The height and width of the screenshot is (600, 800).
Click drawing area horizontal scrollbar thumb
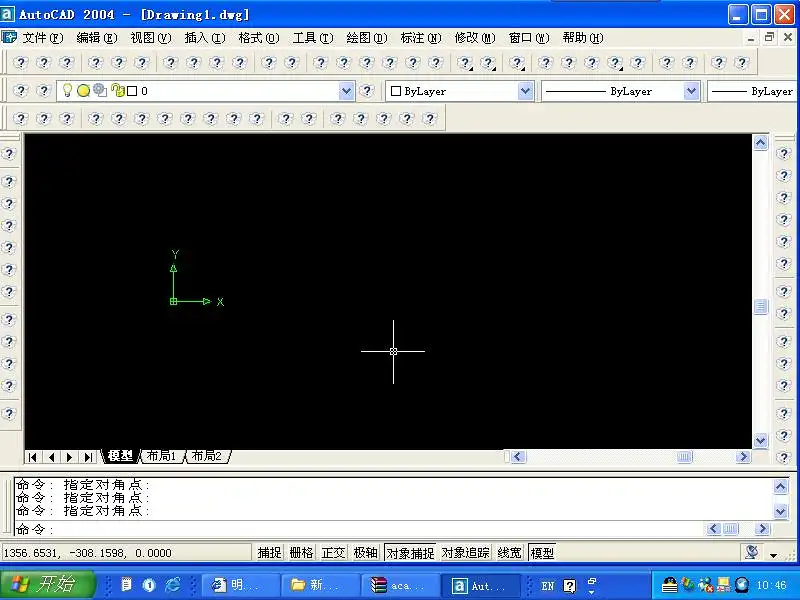tap(685, 457)
